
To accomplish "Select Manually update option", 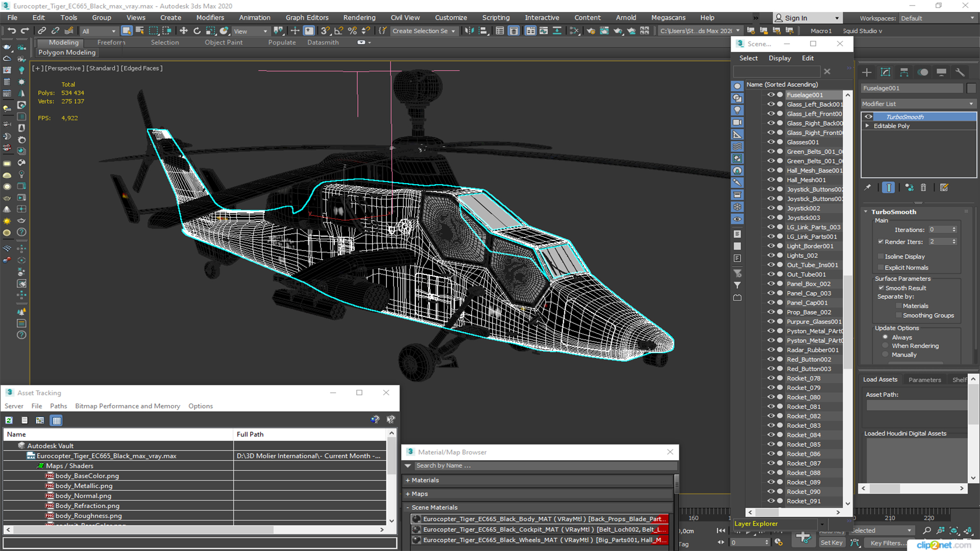I will coord(886,355).
